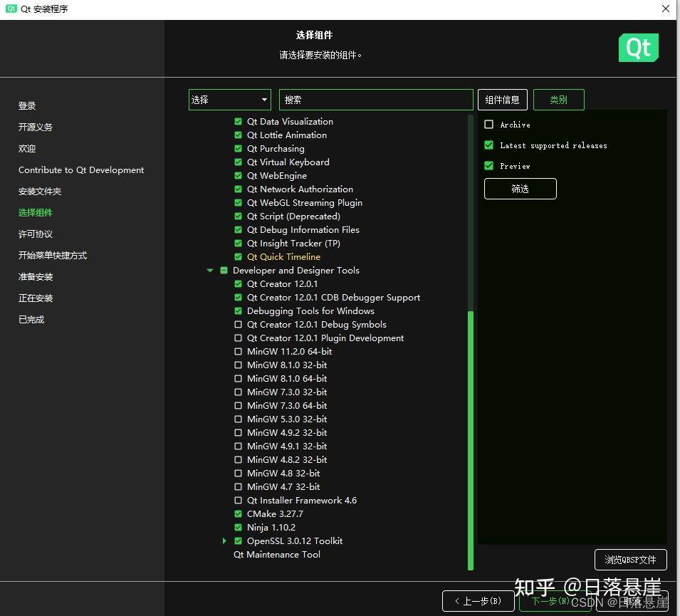
Task: Switch to the 类别 categories tab
Action: click(x=558, y=99)
